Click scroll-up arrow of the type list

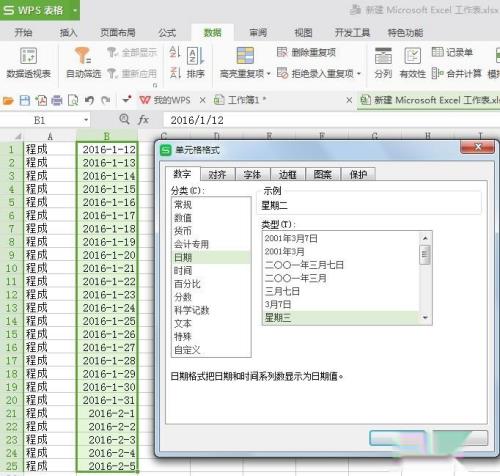(x=425, y=238)
